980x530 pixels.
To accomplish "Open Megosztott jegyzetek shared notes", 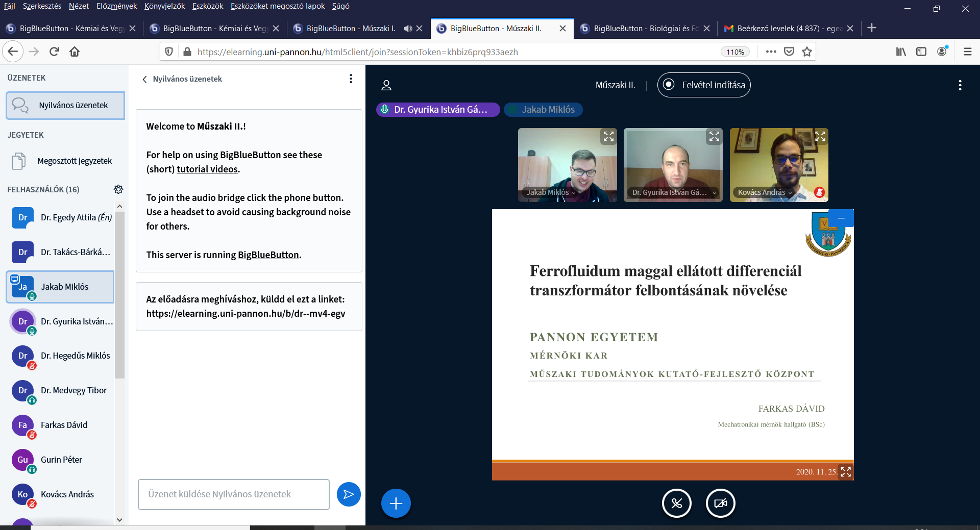I will click(x=75, y=161).
